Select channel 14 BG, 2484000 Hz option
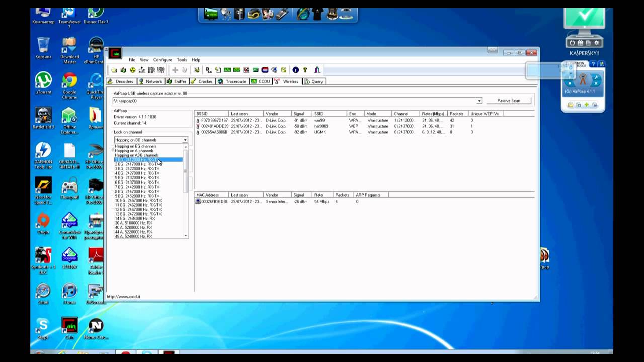 [x=148, y=219]
